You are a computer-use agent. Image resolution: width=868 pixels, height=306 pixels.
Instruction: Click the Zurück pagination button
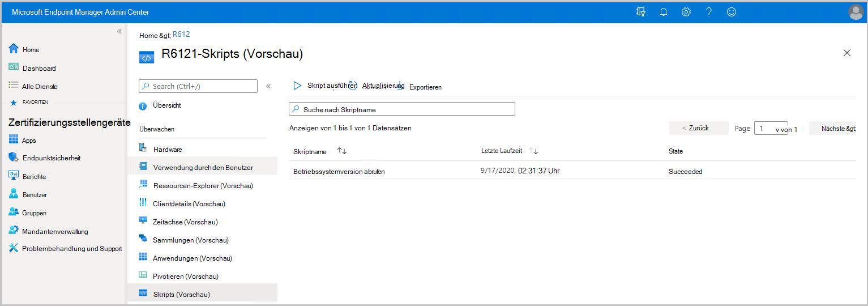click(699, 128)
